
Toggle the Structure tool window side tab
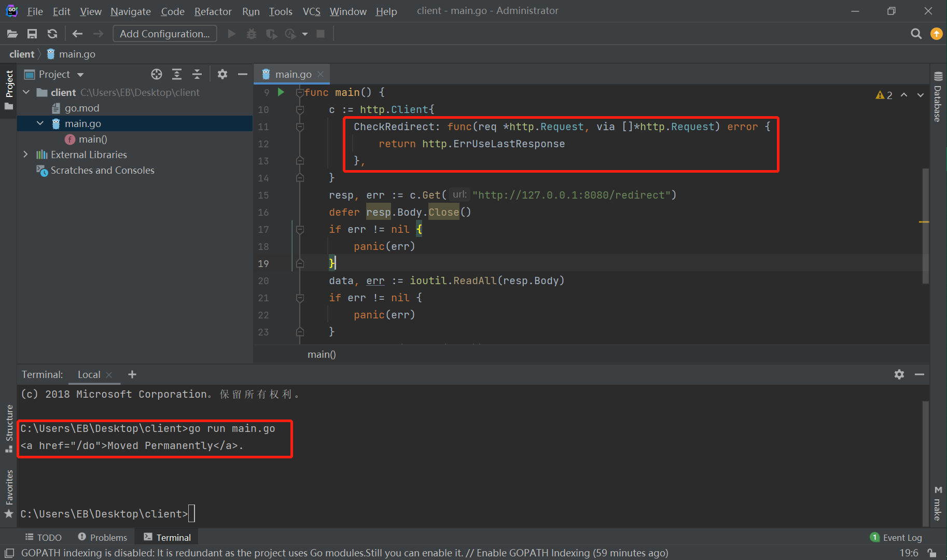click(9, 428)
